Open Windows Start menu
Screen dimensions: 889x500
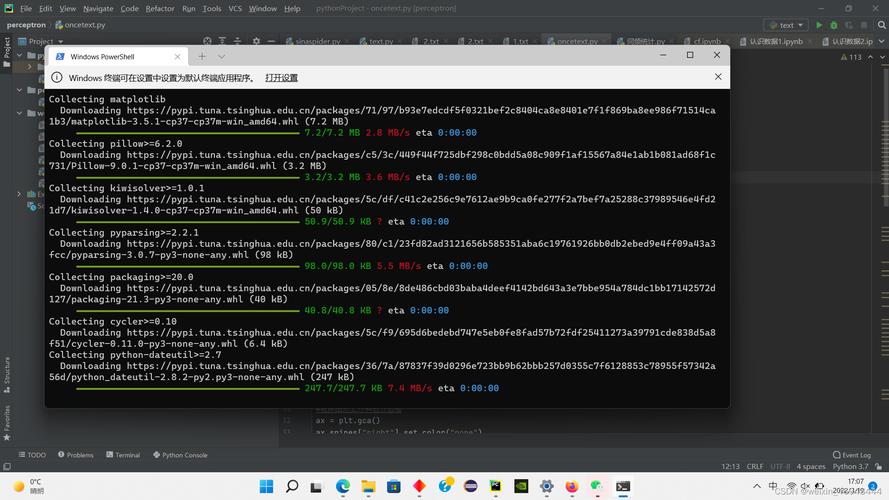[266, 486]
